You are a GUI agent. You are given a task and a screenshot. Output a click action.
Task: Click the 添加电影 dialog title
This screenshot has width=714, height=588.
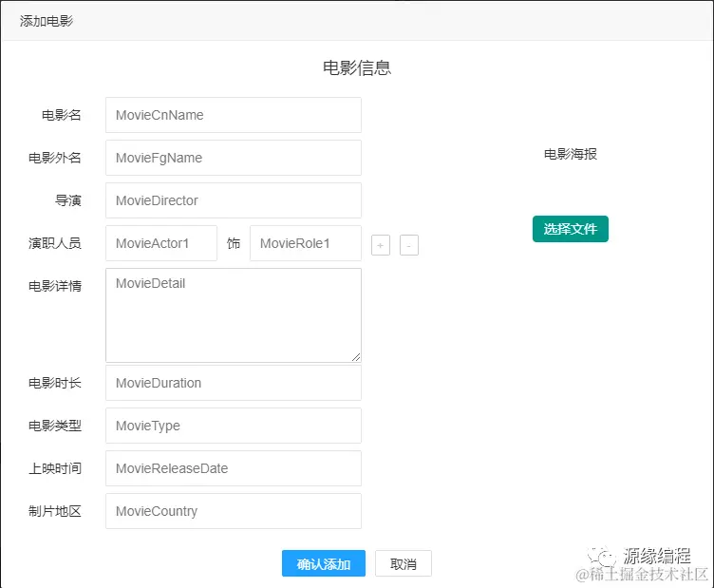point(46,21)
